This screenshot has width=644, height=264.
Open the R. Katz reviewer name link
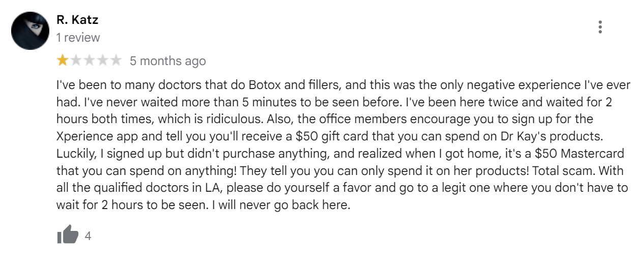77,20
